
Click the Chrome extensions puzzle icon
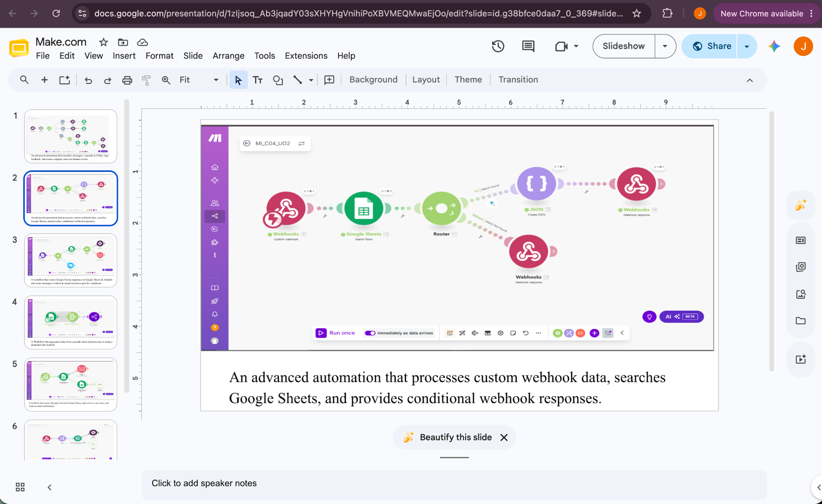pos(667,13)
